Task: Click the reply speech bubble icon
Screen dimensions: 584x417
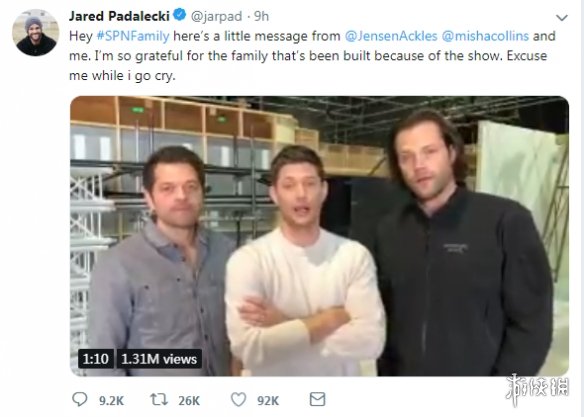Action: click(79, 400)
